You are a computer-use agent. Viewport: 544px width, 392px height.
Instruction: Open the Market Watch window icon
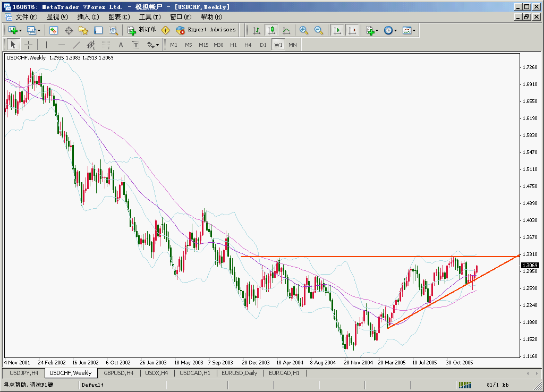(53, 30)
